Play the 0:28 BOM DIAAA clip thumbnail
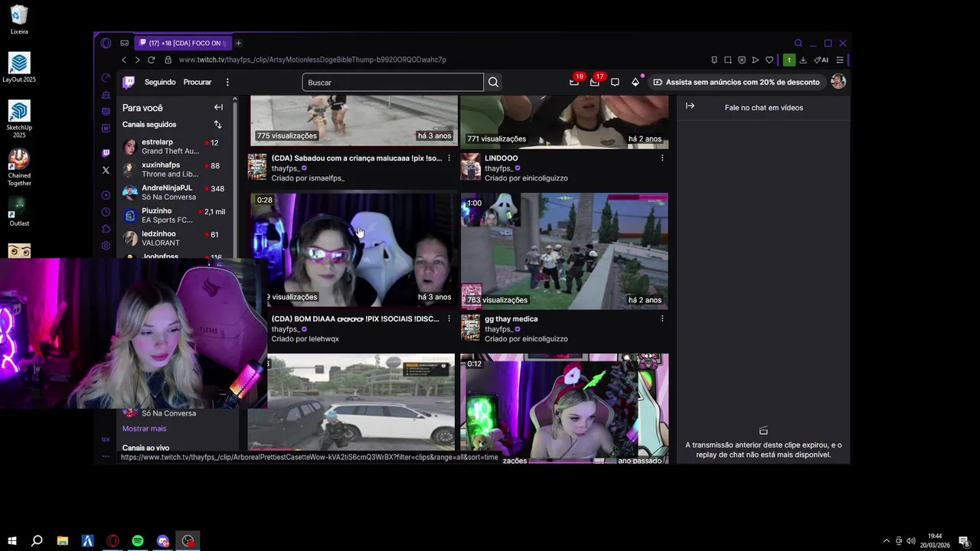The image size is (980, 551). tap(353, 249)
